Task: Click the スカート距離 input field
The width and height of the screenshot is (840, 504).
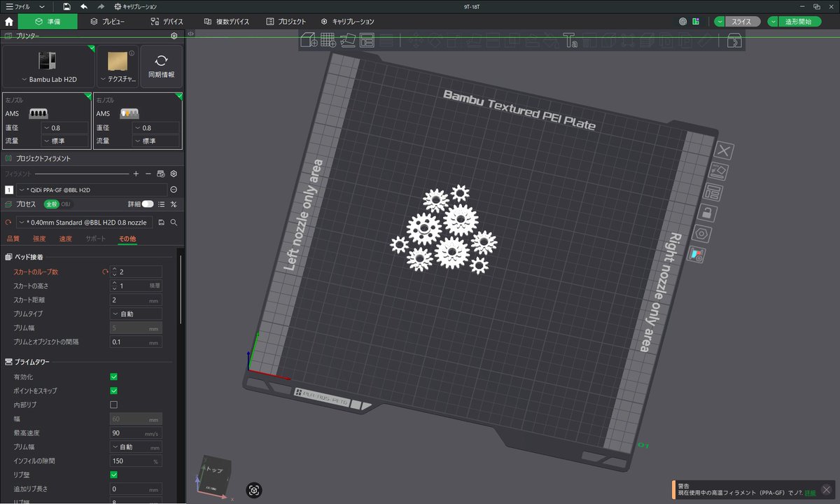Action: [x=136, y=300]
